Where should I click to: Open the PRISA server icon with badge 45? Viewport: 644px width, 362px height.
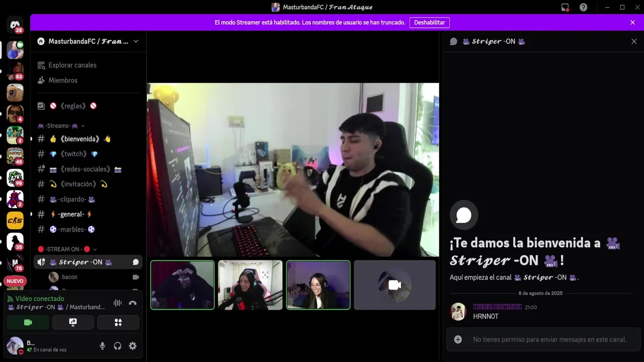click(15, 156)
